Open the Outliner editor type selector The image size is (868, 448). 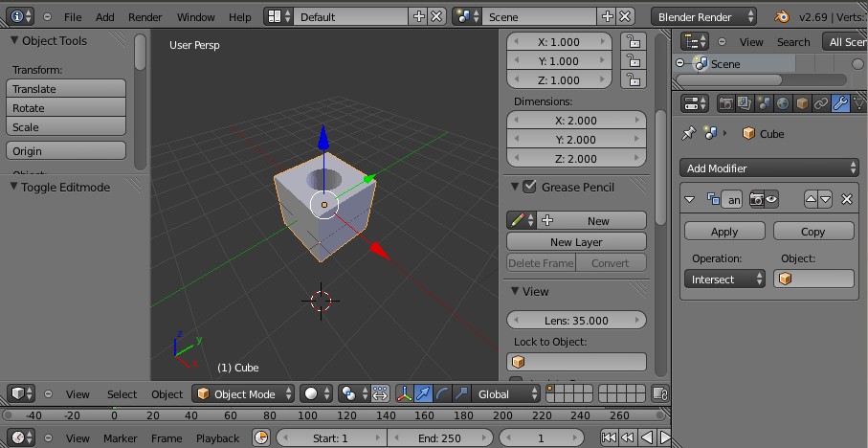tap(696, 41)
